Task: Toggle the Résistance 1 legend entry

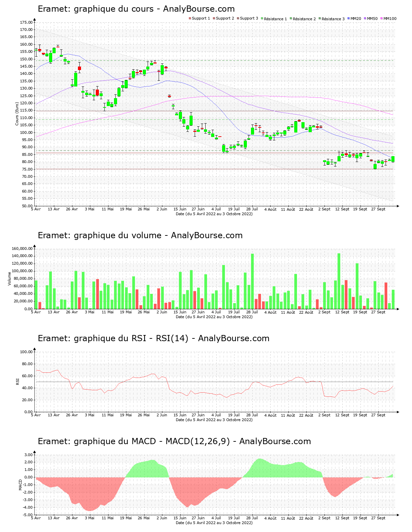Action: [274, 19]
